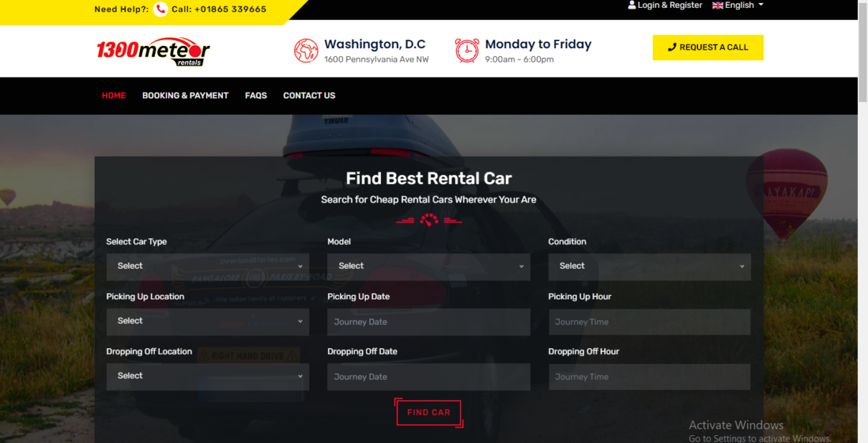Open the FAQS menu item

[x=256, y=95]
